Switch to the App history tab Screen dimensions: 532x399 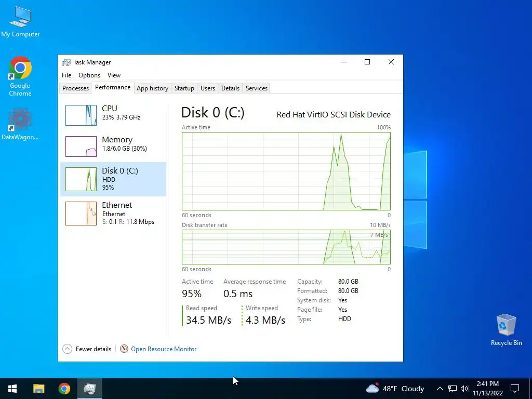tap(152, 88)
